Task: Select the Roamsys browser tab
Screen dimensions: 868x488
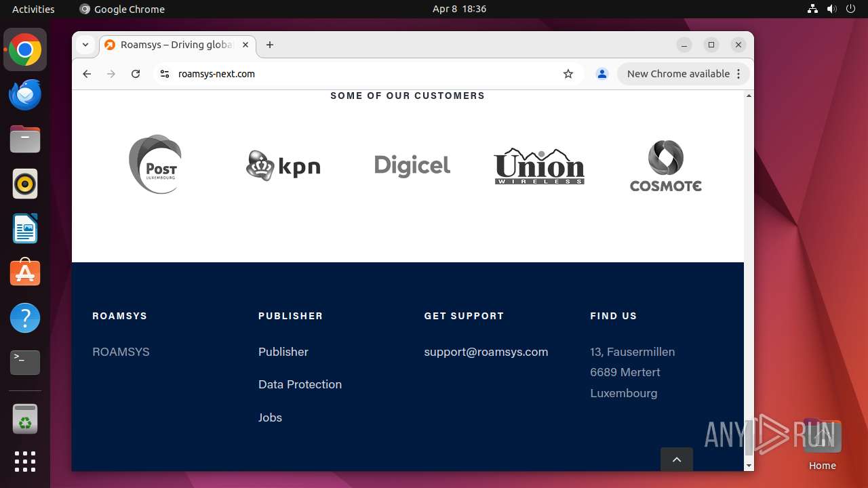Action: [x=178, y=45]
